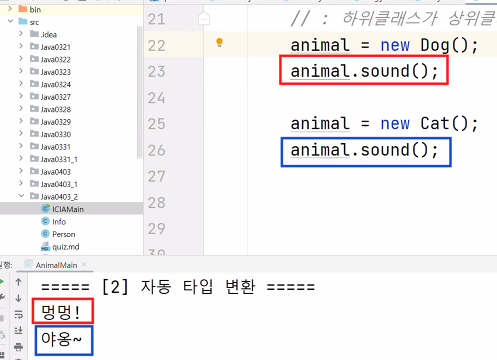
Task: Select Java0403_1 in project tree
Action: click(x=59, y=184)
